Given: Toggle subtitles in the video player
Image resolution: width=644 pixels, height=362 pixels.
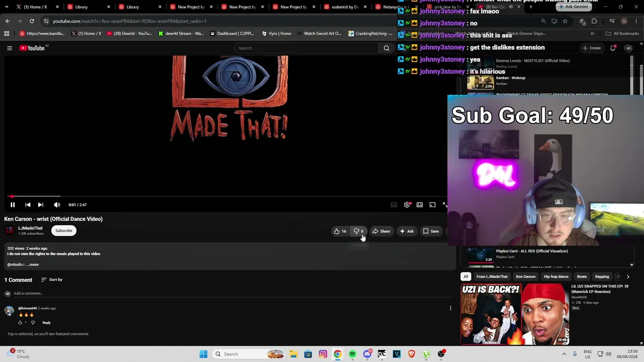Looking at the screenshot, I should pos(394,205).
